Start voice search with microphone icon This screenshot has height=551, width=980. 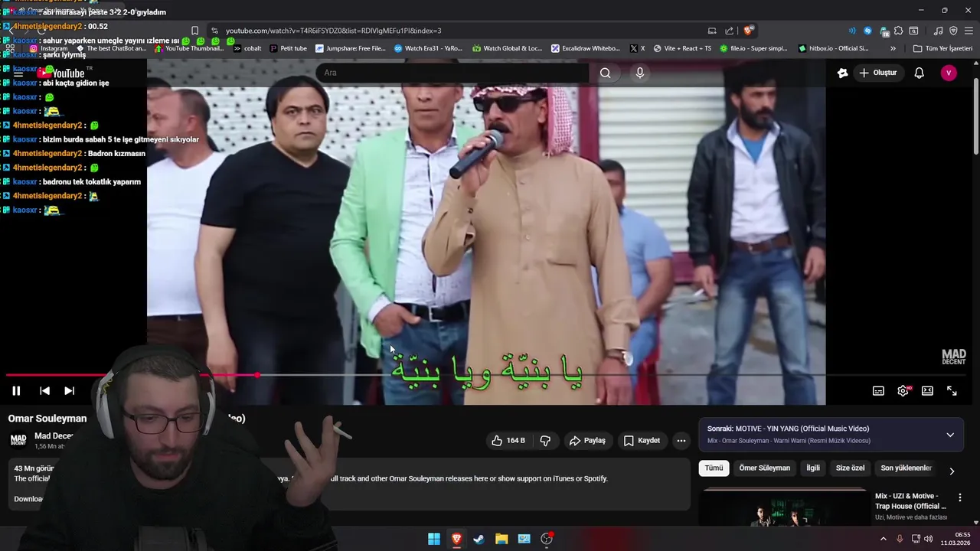click(x=640, y=73)
